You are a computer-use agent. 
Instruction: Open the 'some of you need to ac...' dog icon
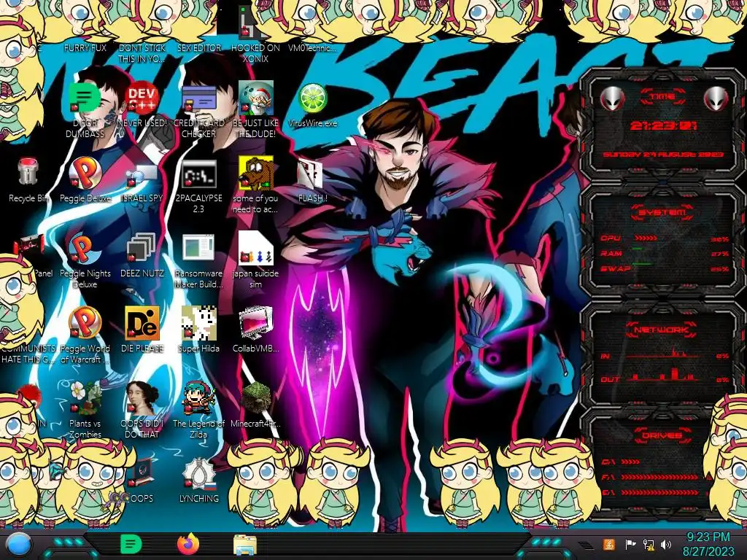coord(256,173)
